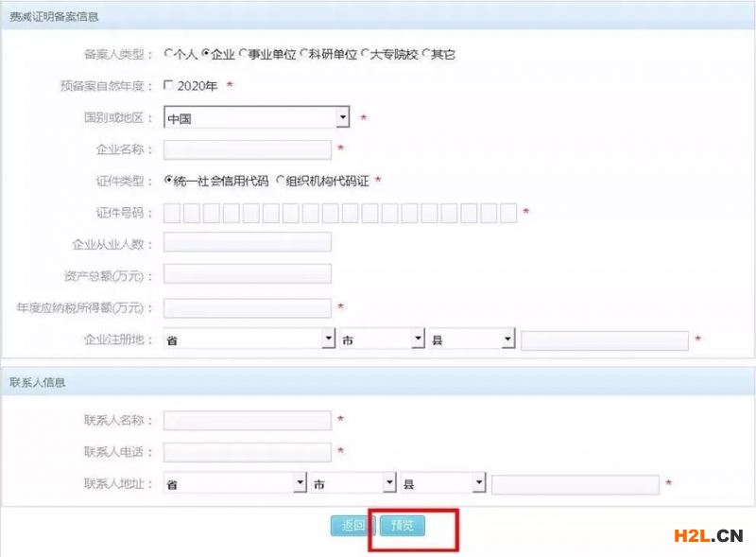Select 组织机构代码证 as certificate type
The height and width of the screenshot is (557, 756).
click(280, 181)
